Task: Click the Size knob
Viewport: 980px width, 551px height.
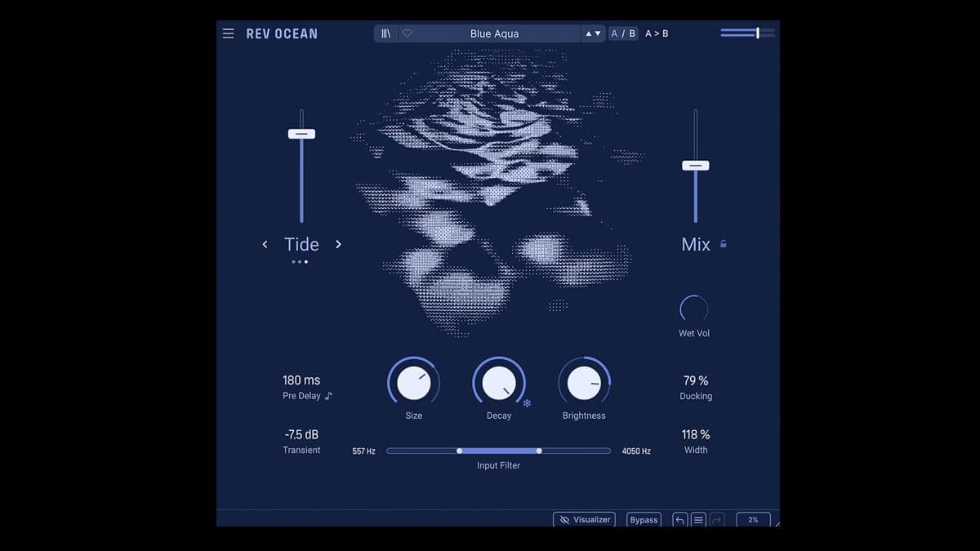Action: point(414,383)
